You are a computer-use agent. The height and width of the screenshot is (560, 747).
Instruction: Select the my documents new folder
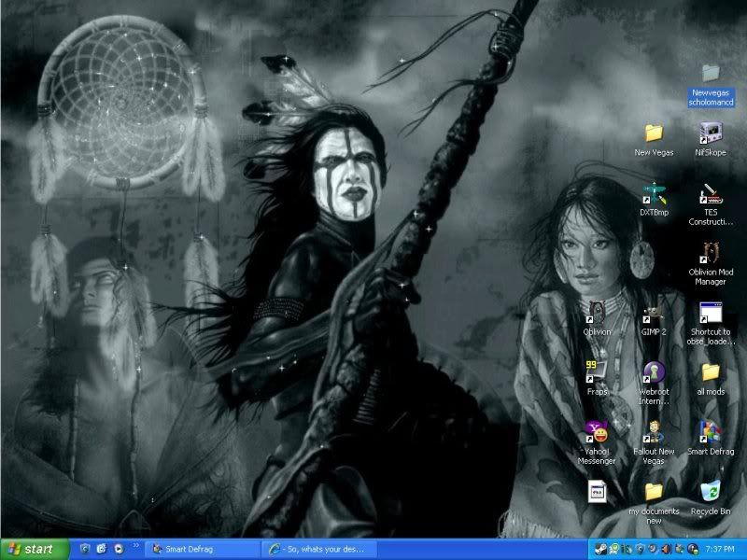tap(654, 491)
